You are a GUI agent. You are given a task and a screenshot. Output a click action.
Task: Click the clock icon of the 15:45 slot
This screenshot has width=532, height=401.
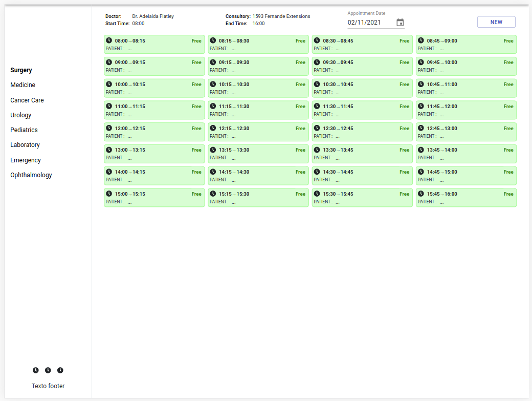click(x=420, y=194)
